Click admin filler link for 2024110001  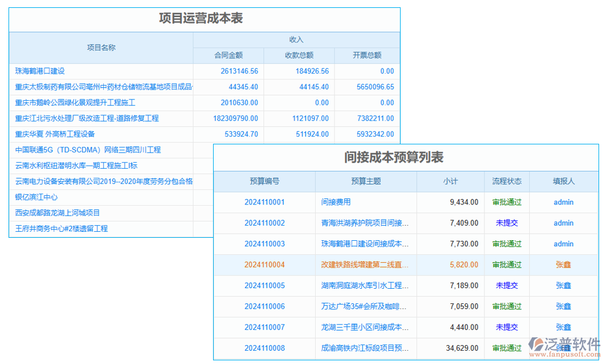pyautogui.click(x=563, y=202)
